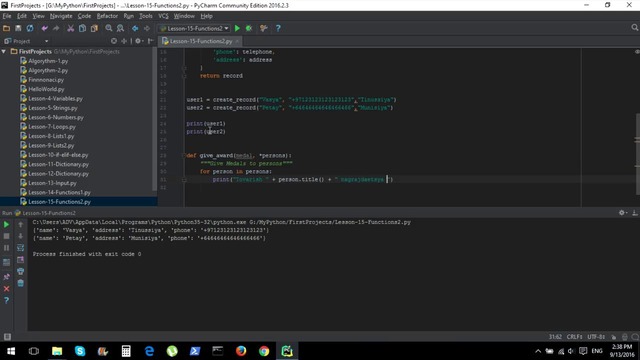Open HelloWorld.py in project tree
Screen dimensions: 640x360
pos(46,89)
